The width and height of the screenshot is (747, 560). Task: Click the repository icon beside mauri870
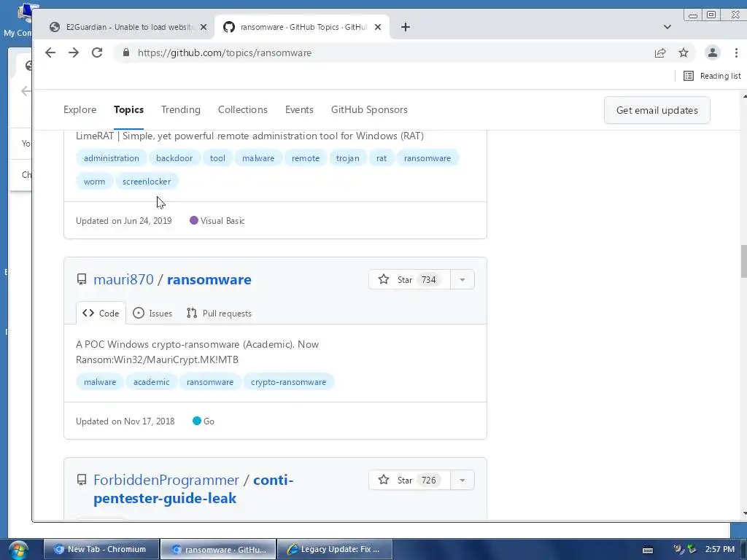tap(82, 279)
